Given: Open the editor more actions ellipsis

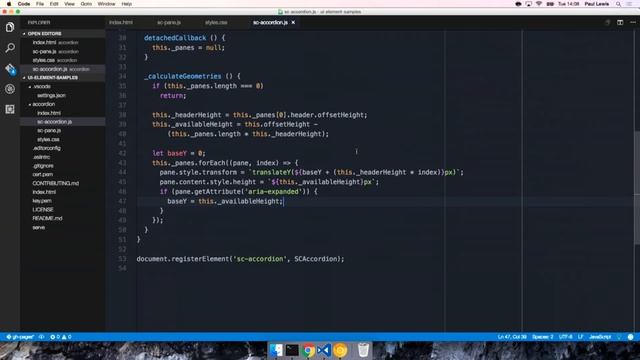Looking at the screenshot, I should pos(633,22).
